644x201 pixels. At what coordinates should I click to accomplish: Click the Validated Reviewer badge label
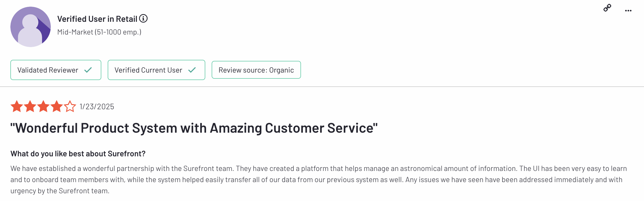[48, 70]
